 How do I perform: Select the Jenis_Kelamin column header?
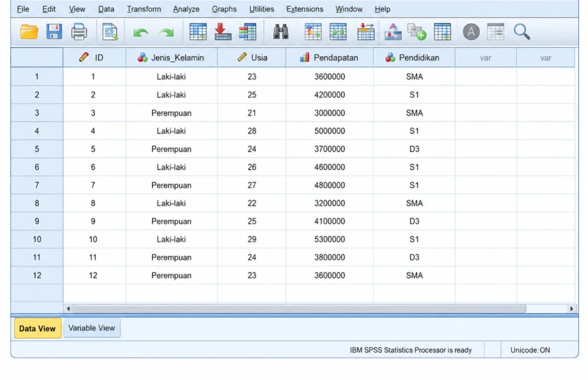tap(171, 58)
